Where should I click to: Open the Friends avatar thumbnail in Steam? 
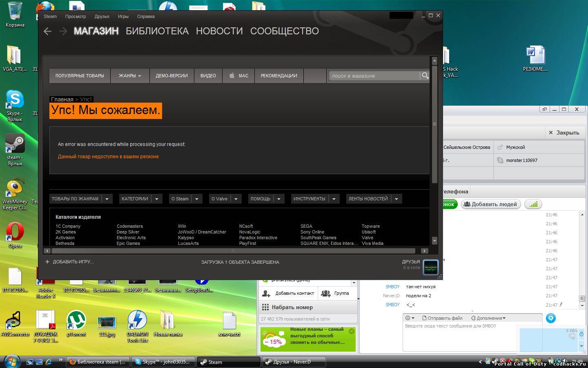tap(430, 267)
